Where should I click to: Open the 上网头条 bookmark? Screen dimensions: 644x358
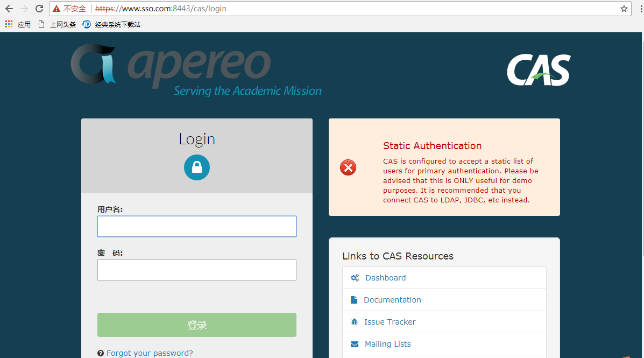(63, 24)
